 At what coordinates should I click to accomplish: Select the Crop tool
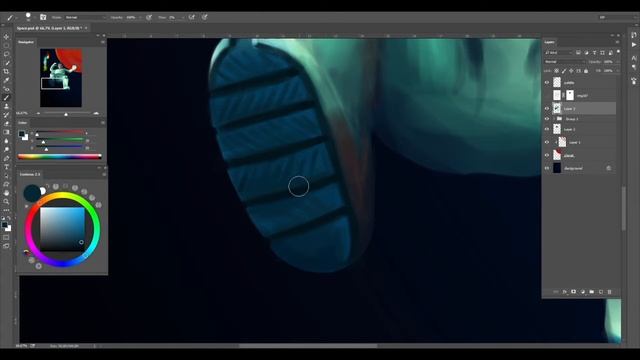click(x=6, y=71)
